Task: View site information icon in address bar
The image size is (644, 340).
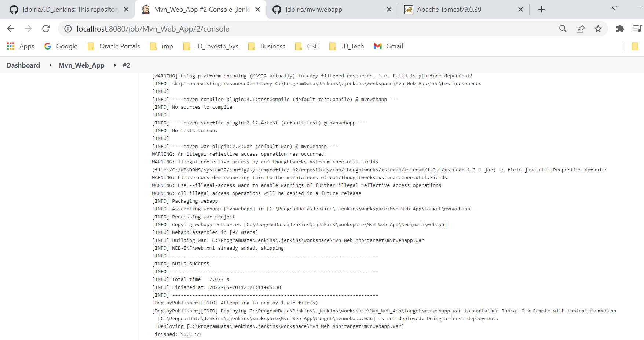Action: pos(68,29)
